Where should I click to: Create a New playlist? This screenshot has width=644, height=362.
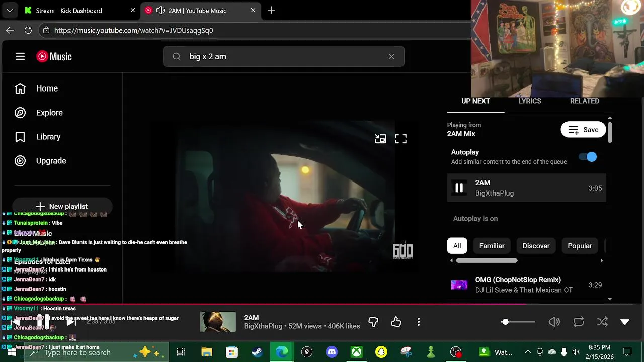coord(62,206)
